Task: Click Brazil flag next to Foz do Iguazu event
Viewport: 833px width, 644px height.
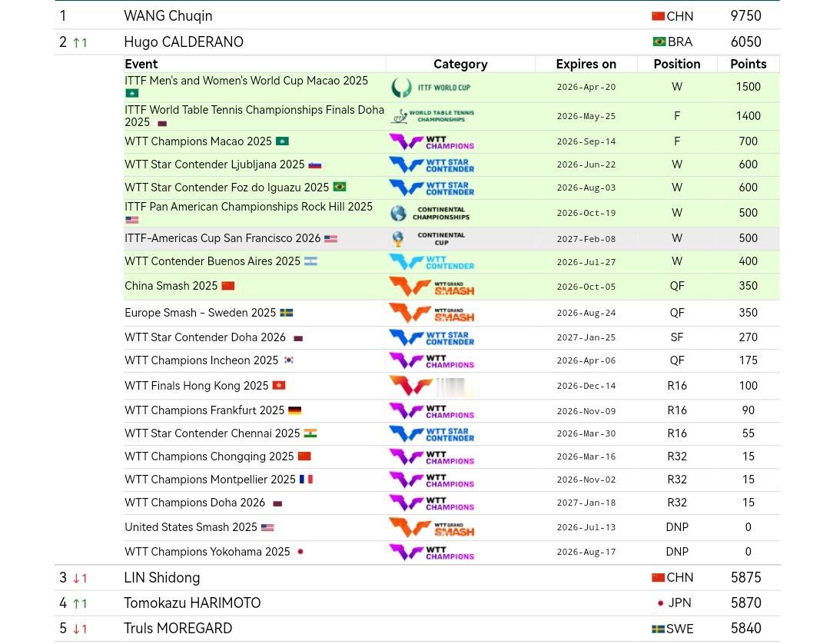Action: (x=340, y=187)
